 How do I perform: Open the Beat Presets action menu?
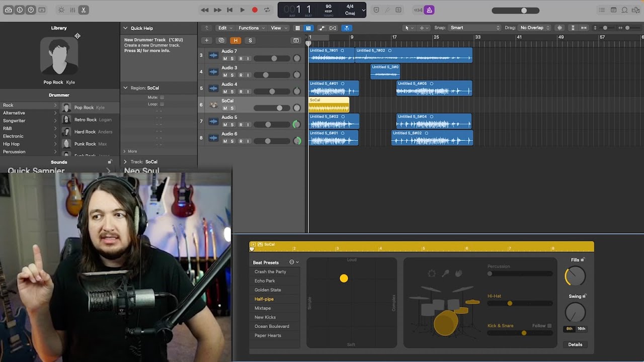tap(294, 262)
